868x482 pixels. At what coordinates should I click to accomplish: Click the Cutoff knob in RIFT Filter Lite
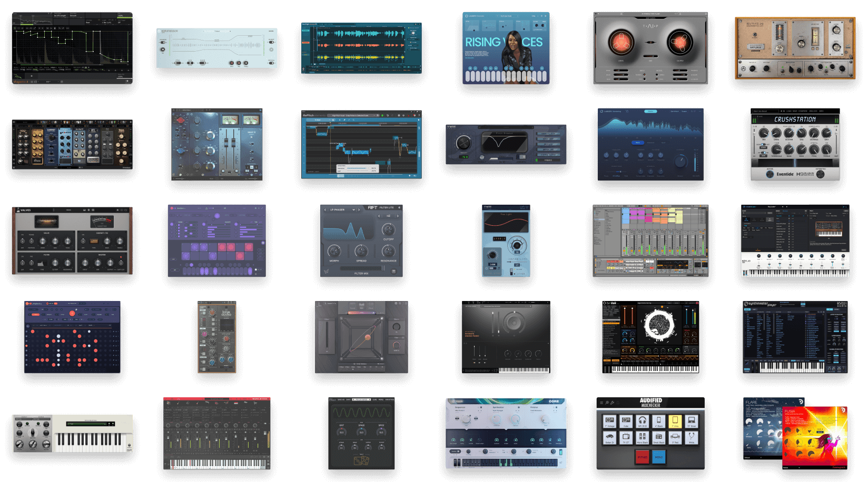click(388, 229)
